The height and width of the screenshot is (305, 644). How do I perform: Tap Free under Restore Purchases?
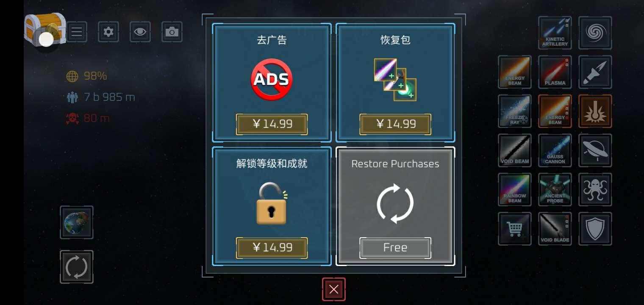click(x=395, y=248)
